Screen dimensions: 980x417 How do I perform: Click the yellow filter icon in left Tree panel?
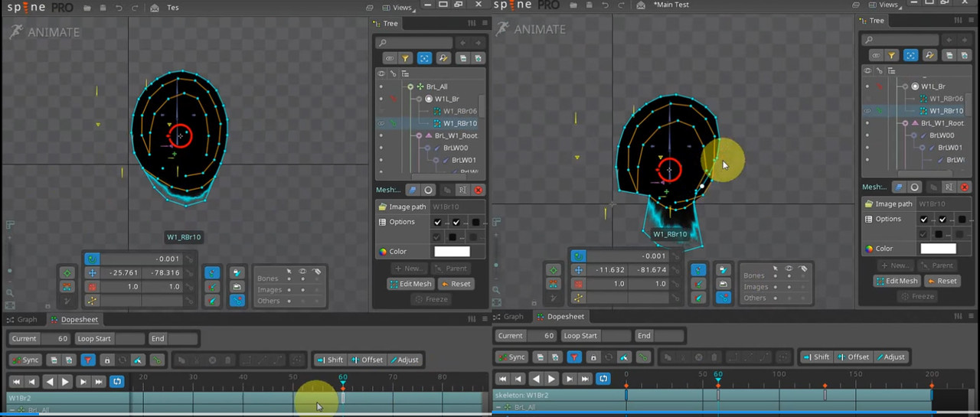pyautogui.click(x=406, y=58)
